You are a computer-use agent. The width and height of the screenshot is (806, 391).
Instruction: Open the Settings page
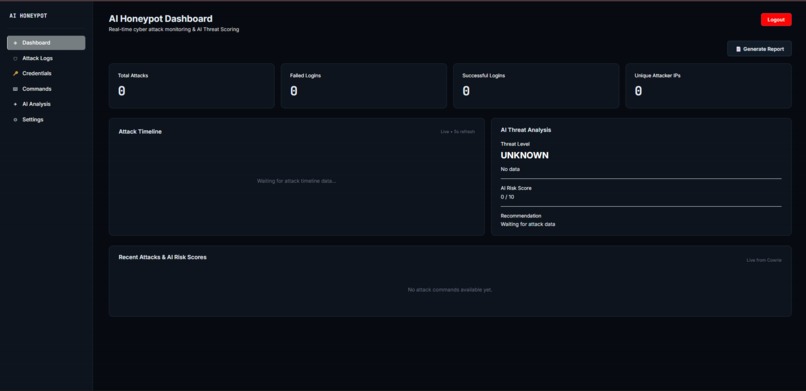(x=46, y=119)
